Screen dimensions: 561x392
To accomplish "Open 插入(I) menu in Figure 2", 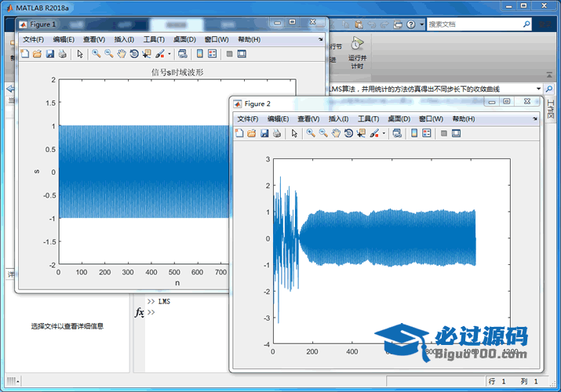I will coord(338,118).
